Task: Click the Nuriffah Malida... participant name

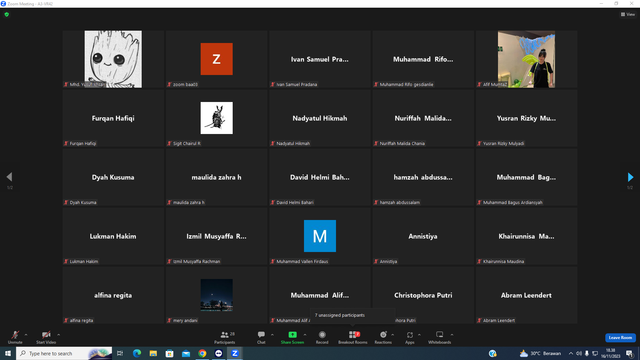Action: tap(423, 118)
